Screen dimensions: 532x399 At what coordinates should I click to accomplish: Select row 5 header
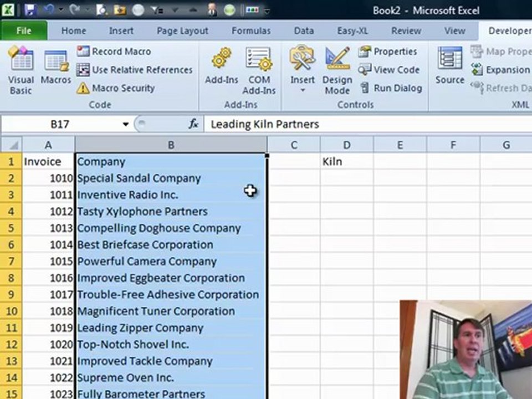point(11,228)
